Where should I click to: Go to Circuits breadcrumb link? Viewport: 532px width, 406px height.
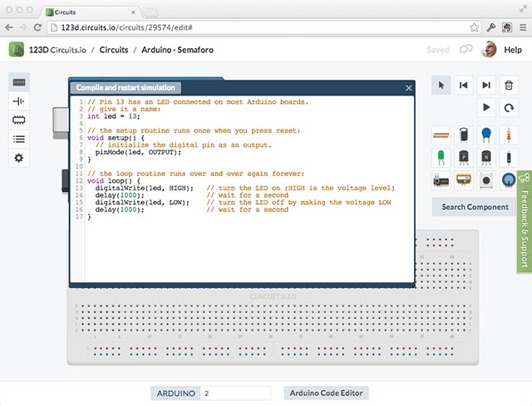pyautogui.click(x=114, y=50)
